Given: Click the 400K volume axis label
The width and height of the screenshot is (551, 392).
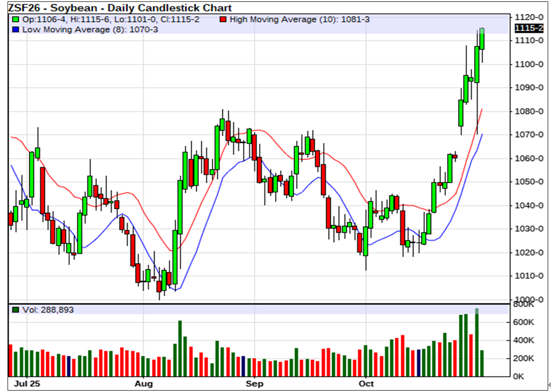Looking at the screenshot, I should pyautogui.click(x=524, y=341).
